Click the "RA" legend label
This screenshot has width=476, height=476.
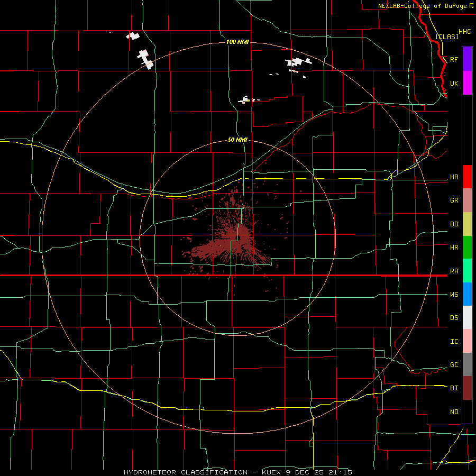454,271
